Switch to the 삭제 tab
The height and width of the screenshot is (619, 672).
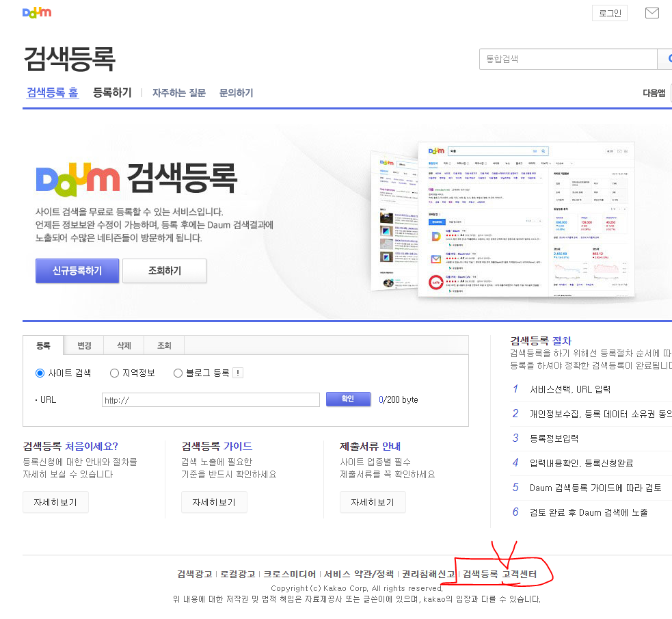124,345
